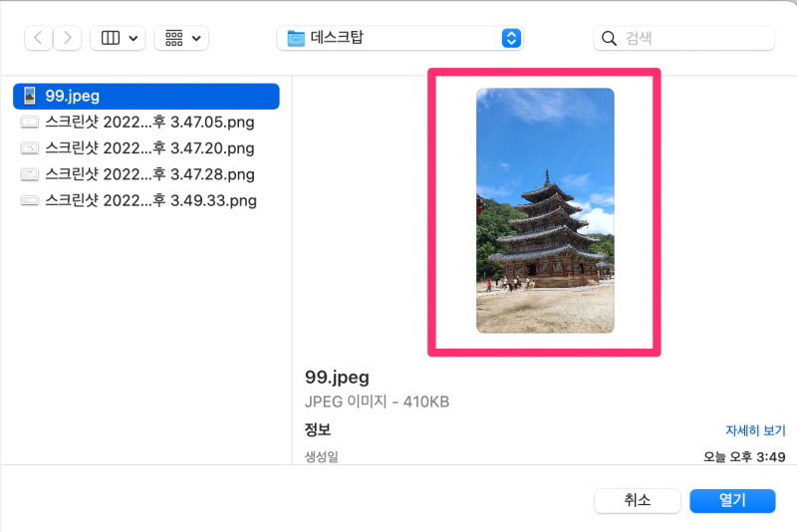Focus the 검색 search field
This screenshot has height=532, width=797.
[683, 38]
